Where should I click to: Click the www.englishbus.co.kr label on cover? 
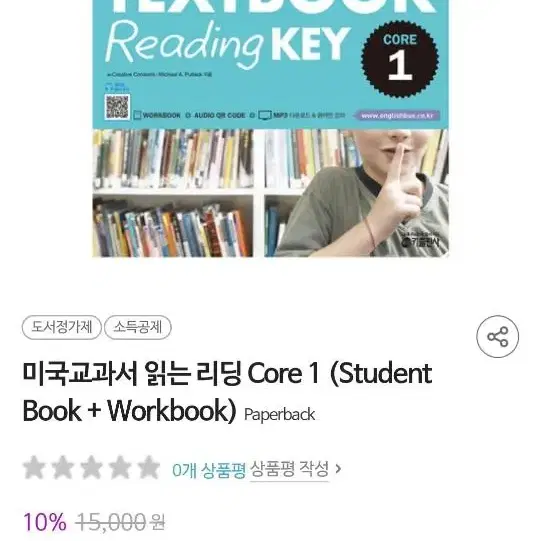(397, 116)
